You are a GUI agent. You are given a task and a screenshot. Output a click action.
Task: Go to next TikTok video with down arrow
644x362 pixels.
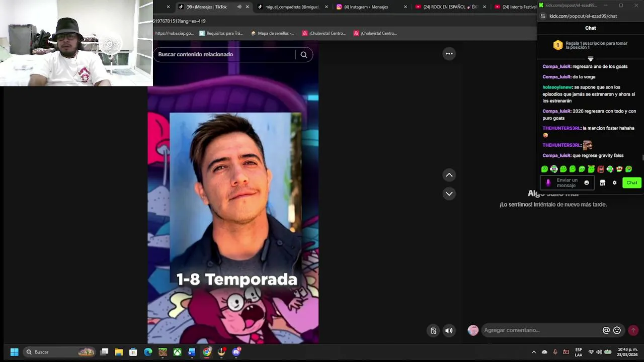point(449,194)
